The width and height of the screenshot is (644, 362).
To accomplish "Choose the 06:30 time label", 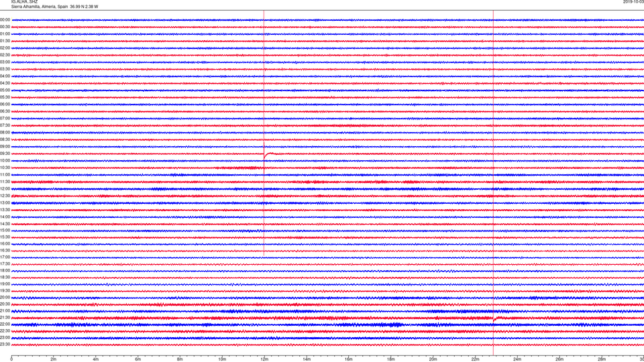I will tap(5, 111).
